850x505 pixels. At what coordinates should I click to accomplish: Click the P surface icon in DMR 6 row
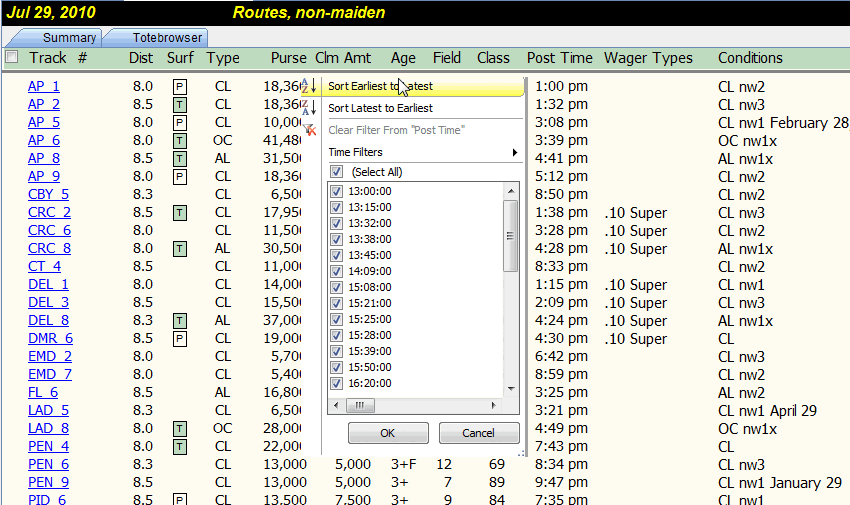(180, 339)
